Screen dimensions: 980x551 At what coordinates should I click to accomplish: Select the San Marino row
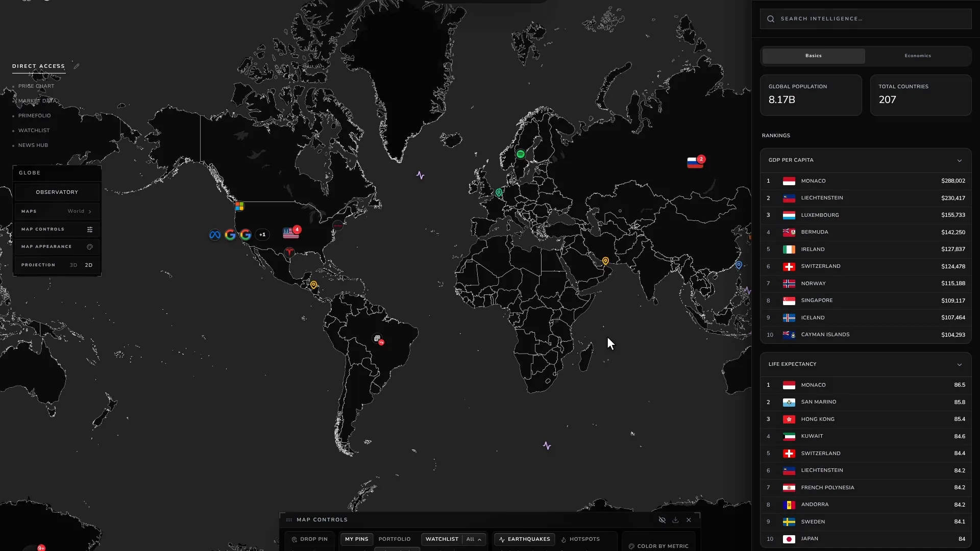[x=866, y=402]
